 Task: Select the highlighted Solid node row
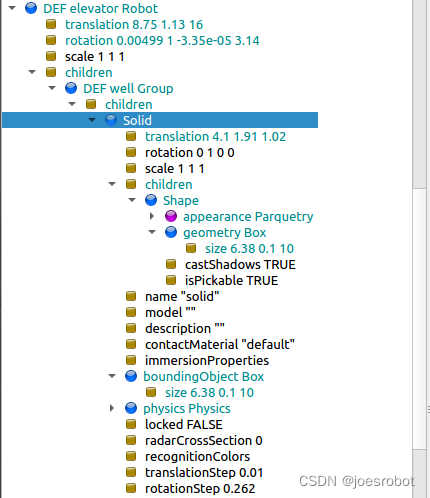160,120
